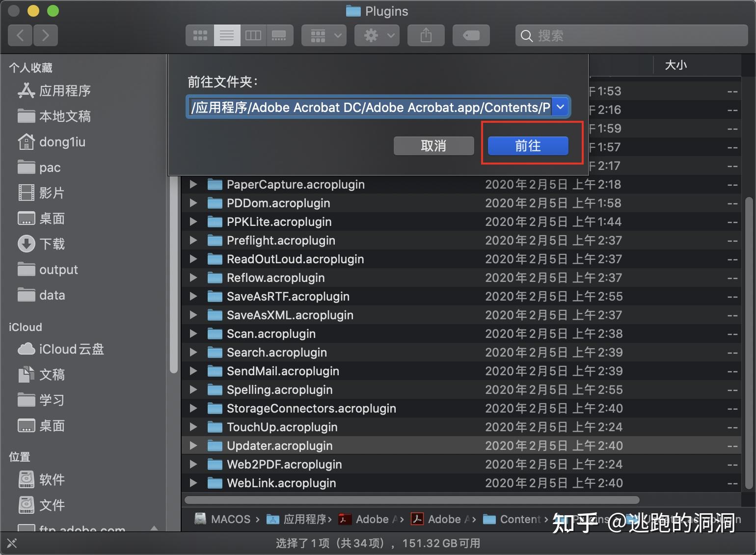Open the gear action menu
The image size is (756, 555).
(x=377, y=35)
